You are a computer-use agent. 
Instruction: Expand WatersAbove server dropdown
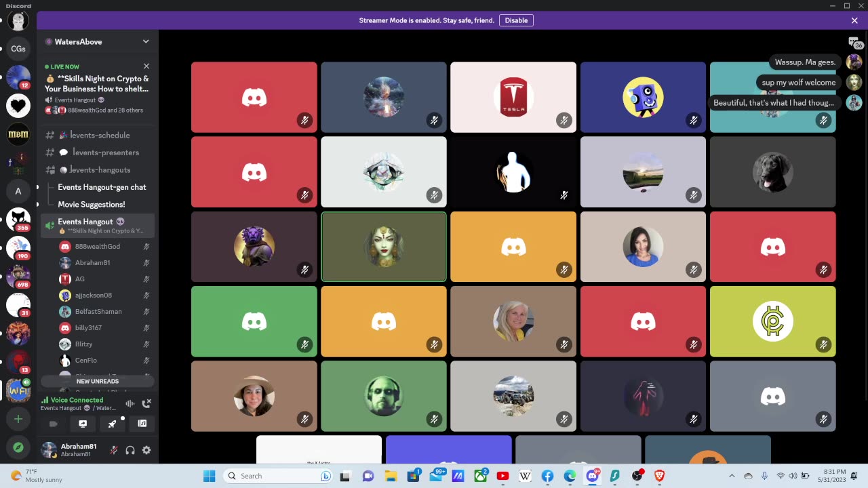(x=146, y=41)
